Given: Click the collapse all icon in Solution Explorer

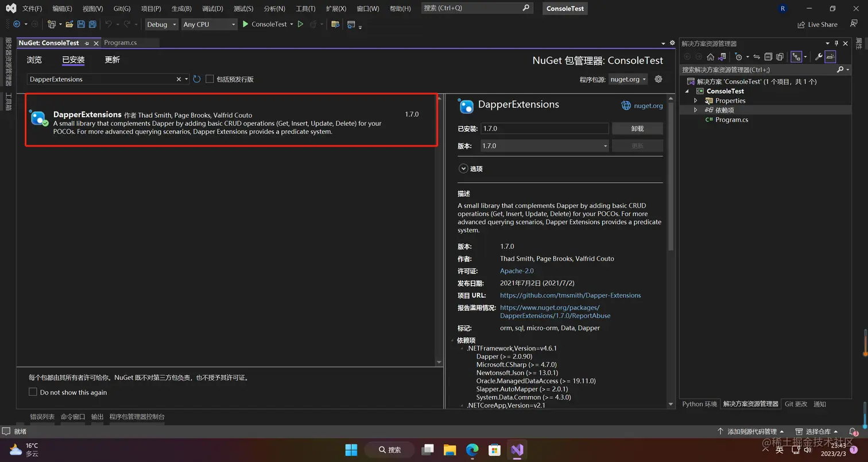Looking at the screenshot, I should pos(768,56).
